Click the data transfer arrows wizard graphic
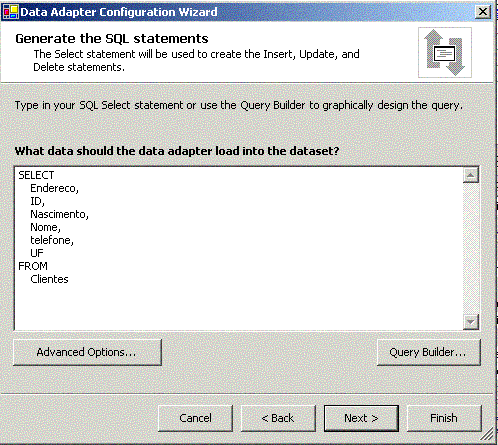This screenshot has height=445, width=498. tap(445, 52)
